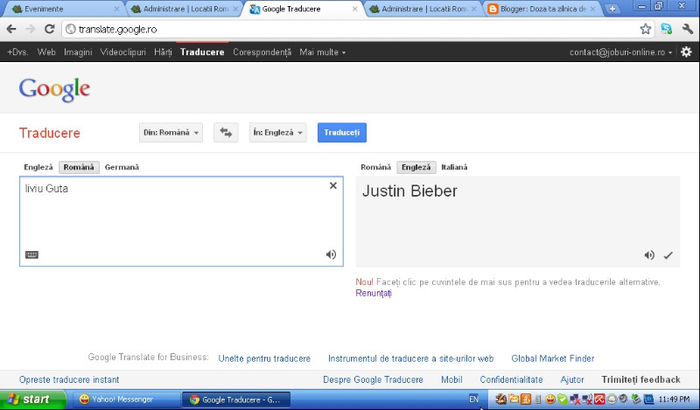Bookmark page with the star icon
Screen dimensions: 700x410
click(645, 29)
